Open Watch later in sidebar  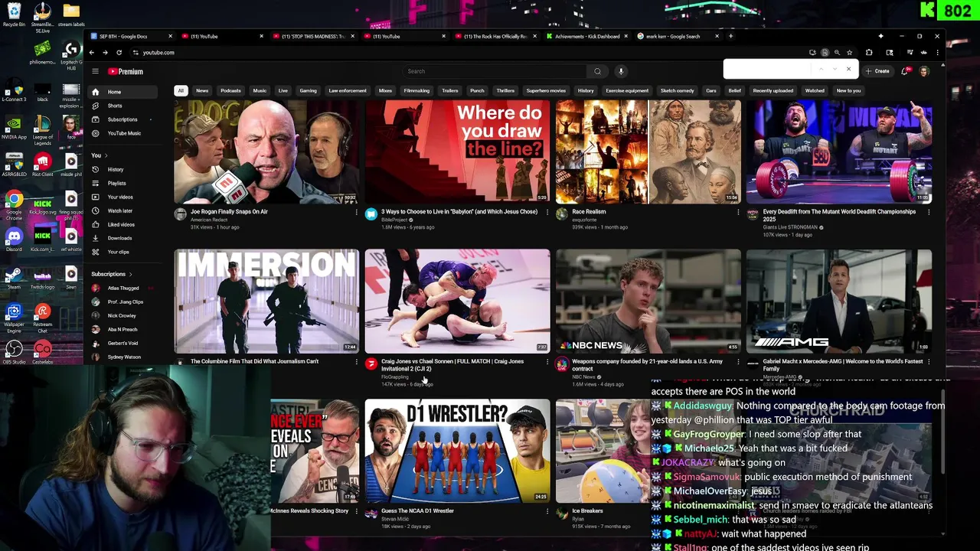[x=122, y=210]
